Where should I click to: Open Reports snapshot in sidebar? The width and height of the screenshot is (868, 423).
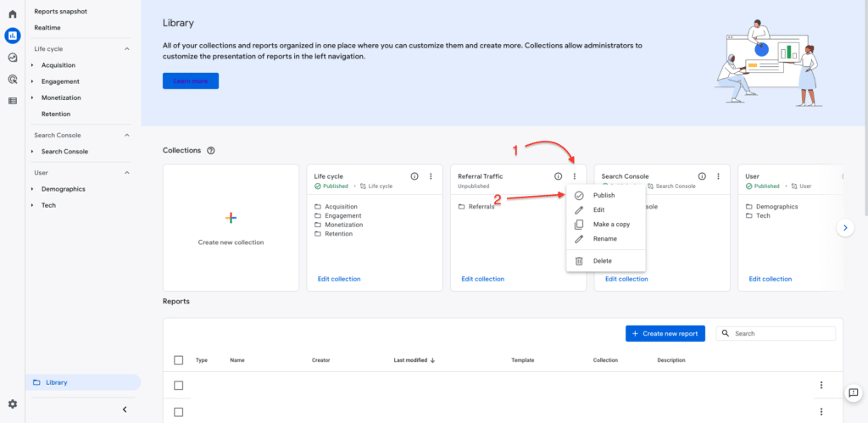(60, 11)
